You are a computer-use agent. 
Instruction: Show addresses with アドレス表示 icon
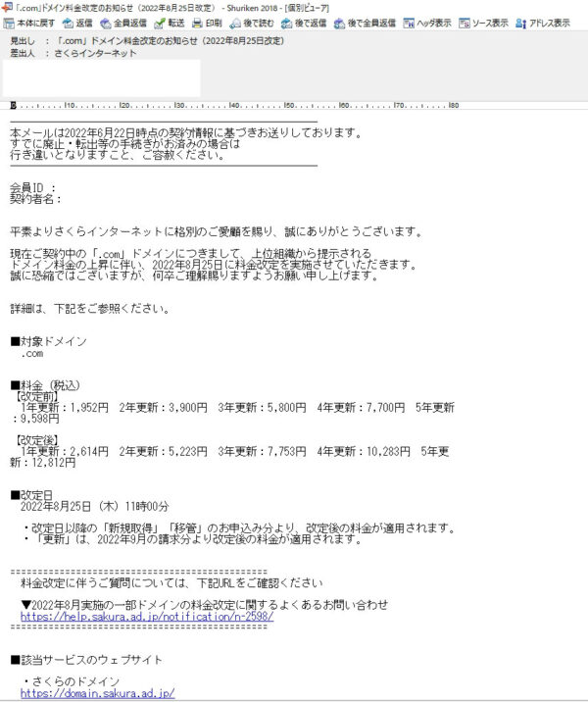click(520, 23)
